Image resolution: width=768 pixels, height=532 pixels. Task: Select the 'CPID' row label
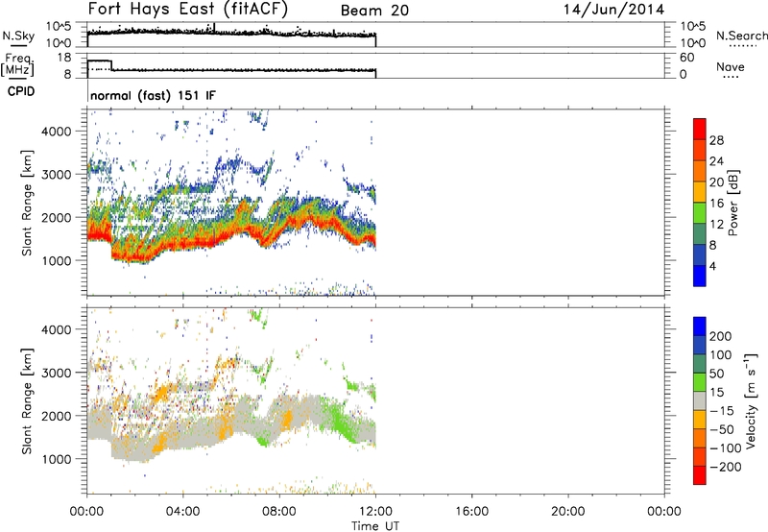click(21, 91)
